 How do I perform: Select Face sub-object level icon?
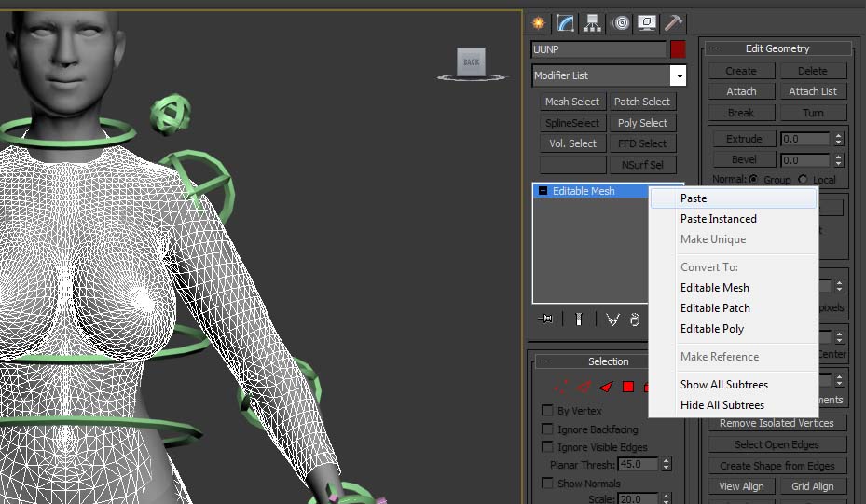coord(607,387)
